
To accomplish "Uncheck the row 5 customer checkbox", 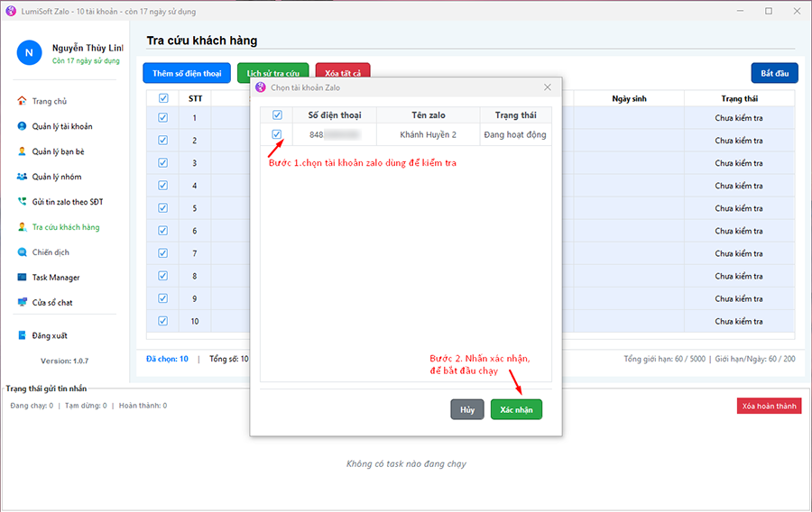I will pyautogui.click(x=162, y=208).
